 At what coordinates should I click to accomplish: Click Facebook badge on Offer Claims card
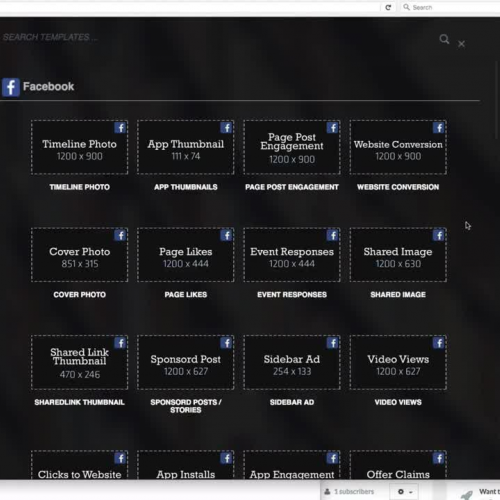[439, 458]
